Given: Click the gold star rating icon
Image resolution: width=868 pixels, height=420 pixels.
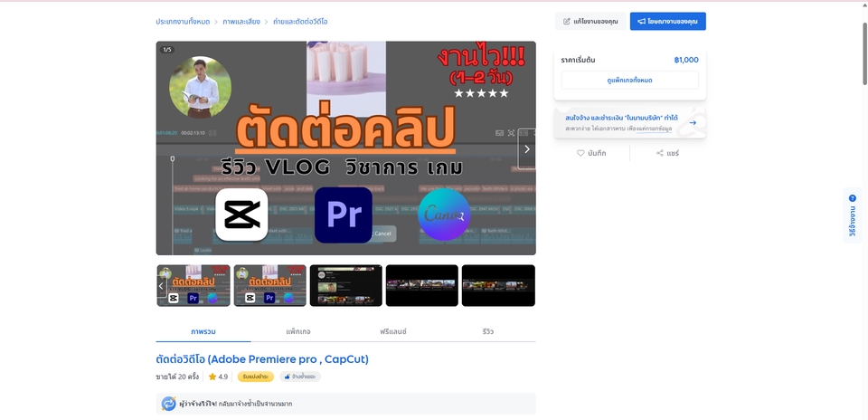Looking at the screenshot, I should point(212,377).
